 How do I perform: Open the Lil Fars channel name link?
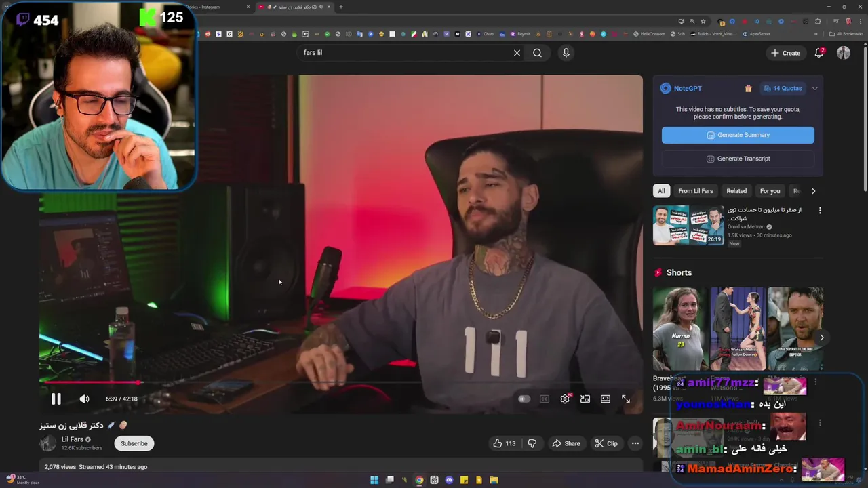point(73,439)
